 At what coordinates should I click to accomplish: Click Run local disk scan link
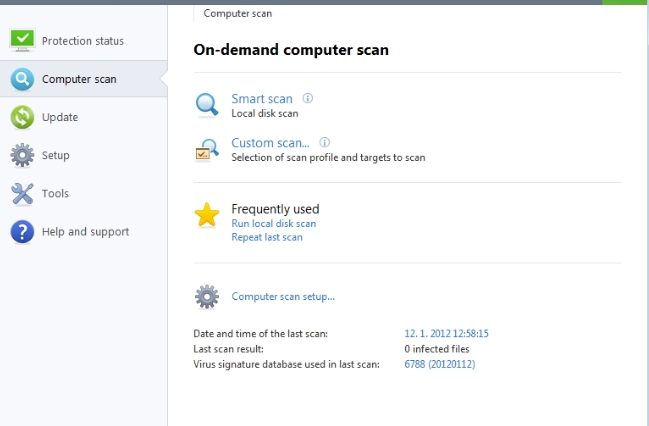(x=273, y=224)
